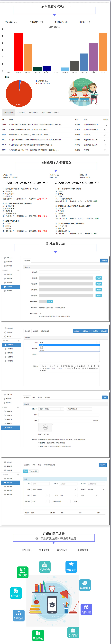Click the 各种社团 icon
The height and width of the screenshot is (644, 111).
point(85,585)
